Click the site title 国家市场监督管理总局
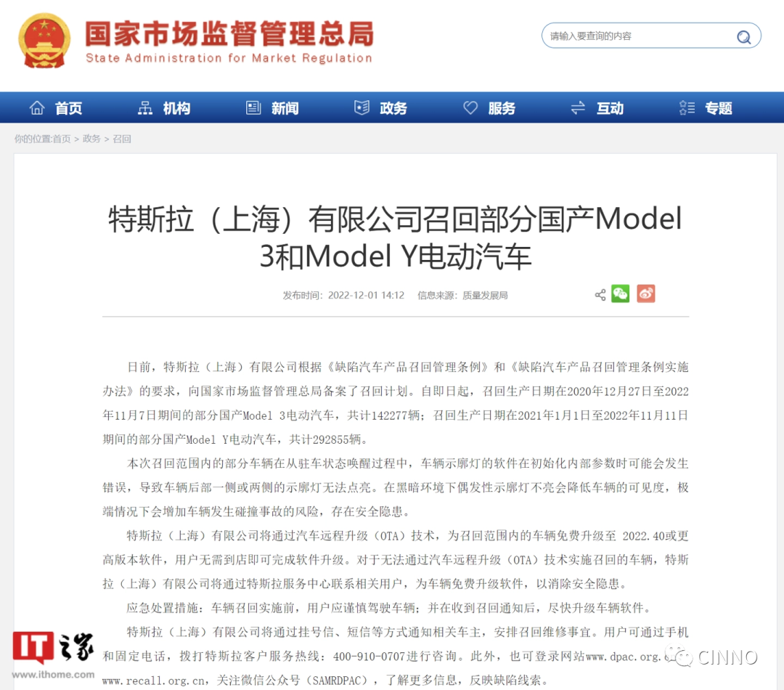 (229, 34)
